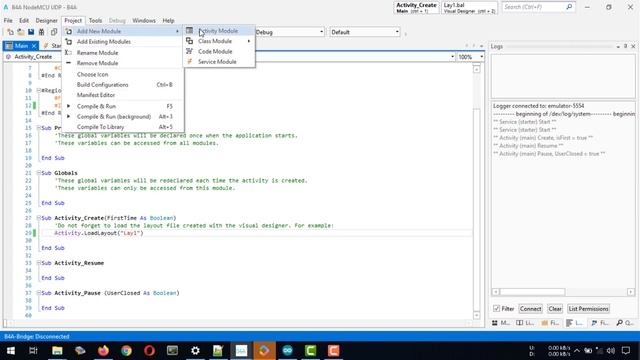
Task: Open the Find All References panel tab icon
Action: pyautogui.click(x=594, y=323)
